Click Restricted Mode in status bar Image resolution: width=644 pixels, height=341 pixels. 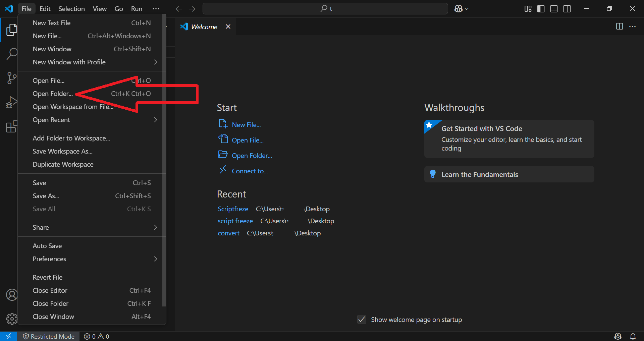[x=49, y=336]
